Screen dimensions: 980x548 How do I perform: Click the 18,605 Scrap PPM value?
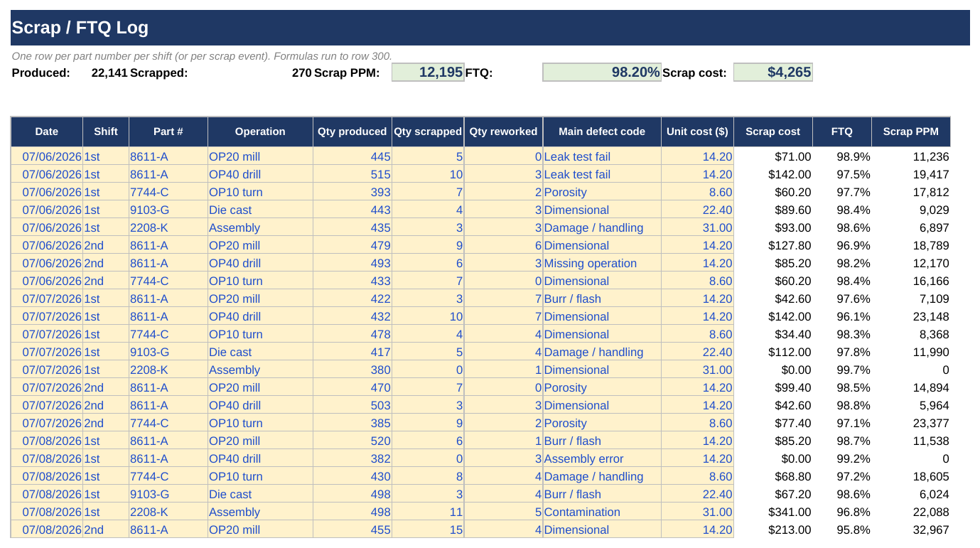tap(911, 476)
